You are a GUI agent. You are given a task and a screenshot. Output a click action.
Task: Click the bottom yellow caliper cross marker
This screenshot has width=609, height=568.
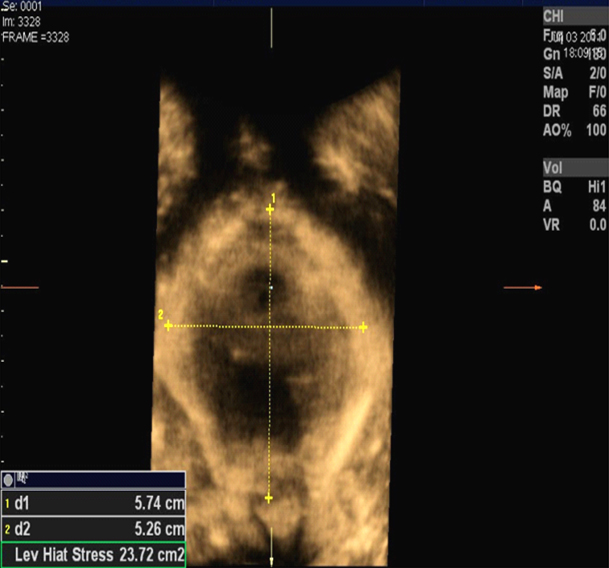click(x=269, y=498)
